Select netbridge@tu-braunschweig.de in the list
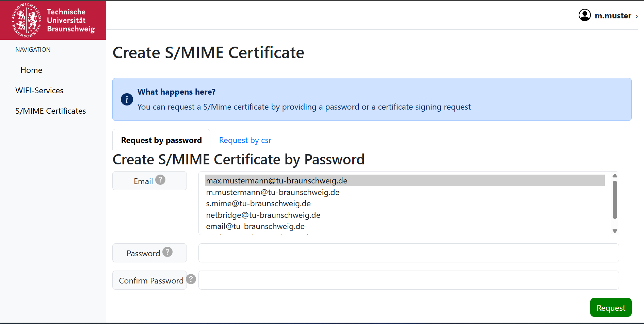Screen dimensions: 644x324 coord(405,215)
